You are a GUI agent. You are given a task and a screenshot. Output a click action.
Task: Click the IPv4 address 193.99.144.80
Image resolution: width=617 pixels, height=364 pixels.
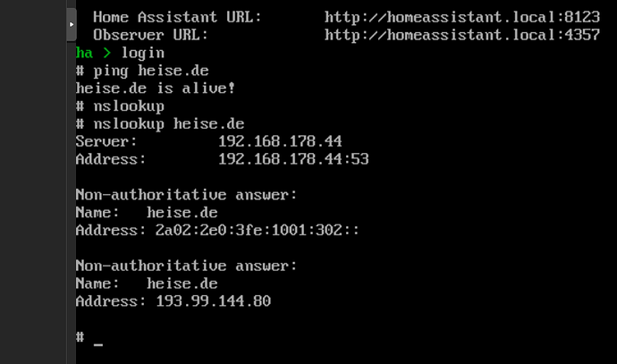213,301
